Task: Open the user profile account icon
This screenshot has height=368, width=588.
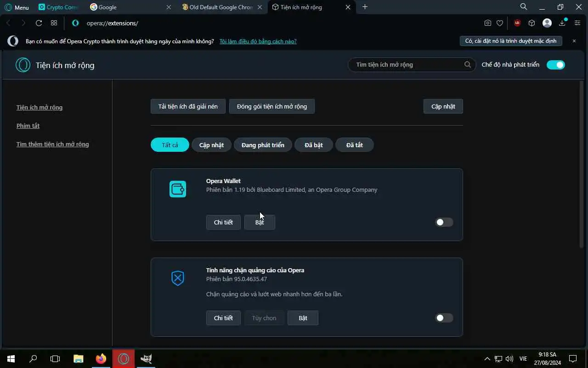Action: 547,23
